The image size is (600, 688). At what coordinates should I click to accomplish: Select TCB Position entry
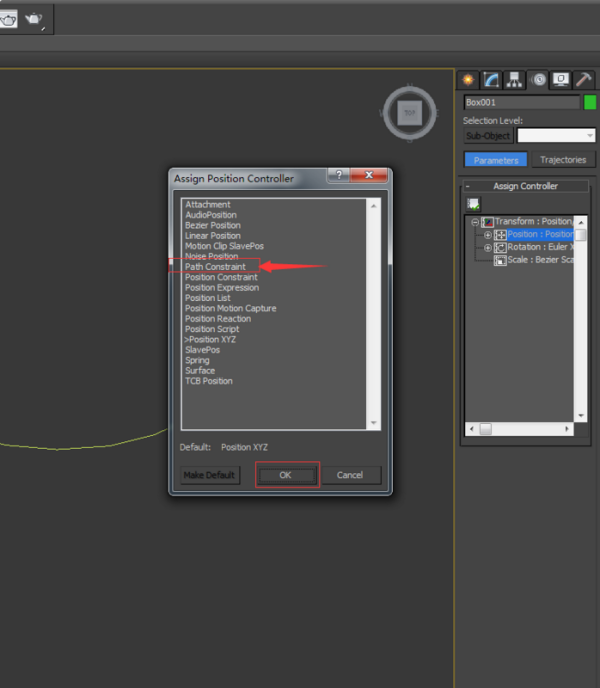click(x=209, y=381)
